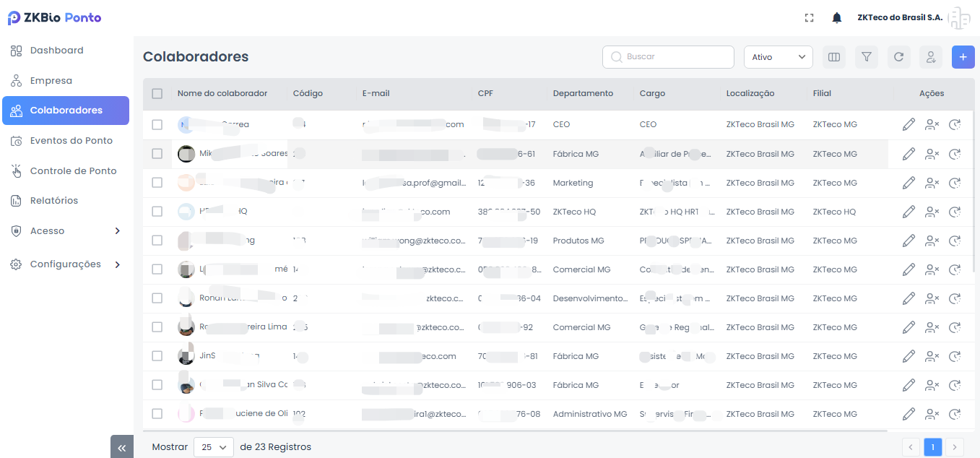Open Eventos do Ponto menu item
This screenshot has height=458, width=980.
point(71,141)
